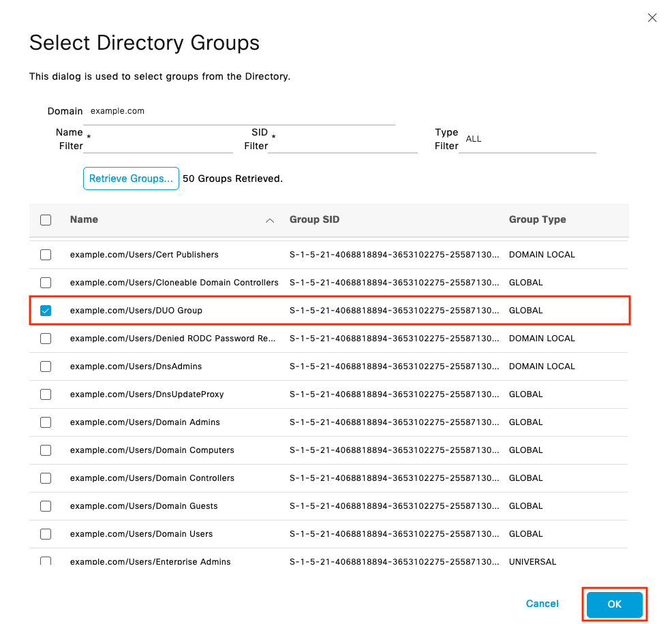Viewport: 672px width, 624px height.
Task: Click the Cancel link
Action: [542, 604]
